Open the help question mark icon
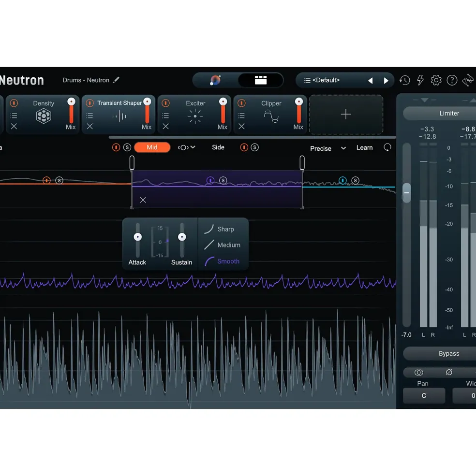Screen dimensions: 476x476 point(452,80)
